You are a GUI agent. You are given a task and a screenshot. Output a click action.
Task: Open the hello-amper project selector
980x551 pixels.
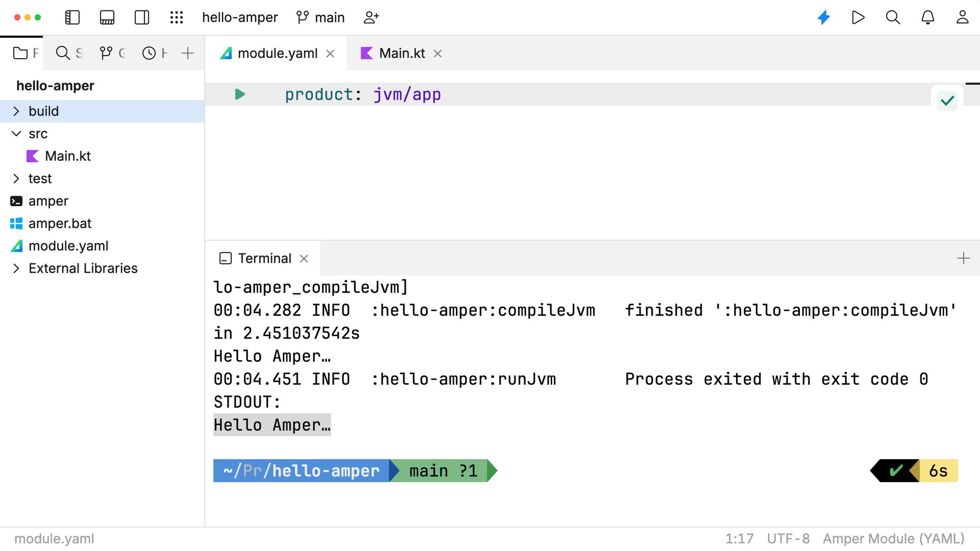[x=240, y=17]
